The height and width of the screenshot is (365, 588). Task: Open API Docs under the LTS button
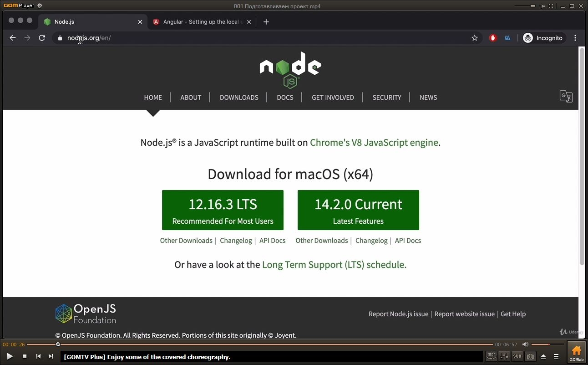pyautogui.click(x=273, y=241)
